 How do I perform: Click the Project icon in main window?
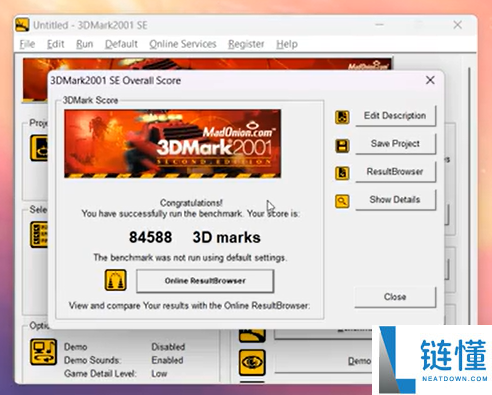click(39, 148)
